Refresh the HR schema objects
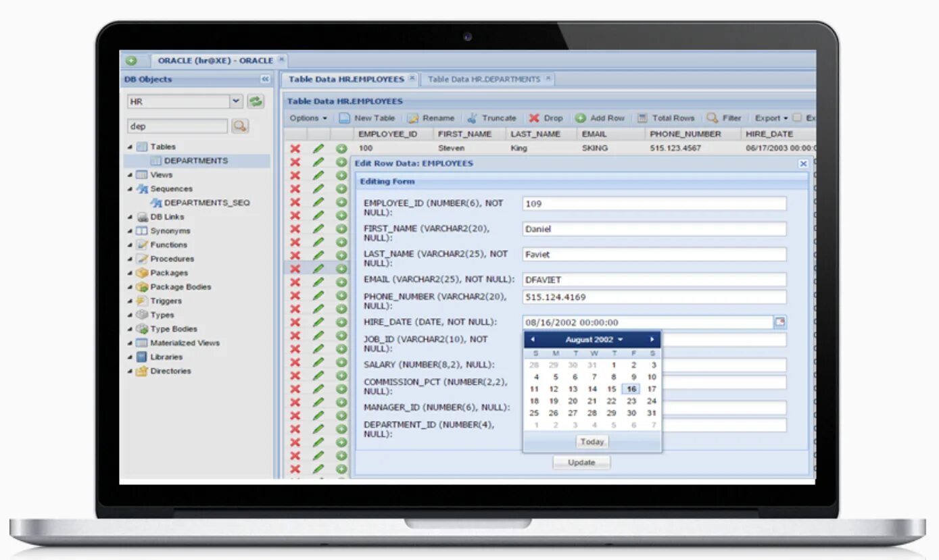This screenshot has height=560, width=939. (256, 102)
